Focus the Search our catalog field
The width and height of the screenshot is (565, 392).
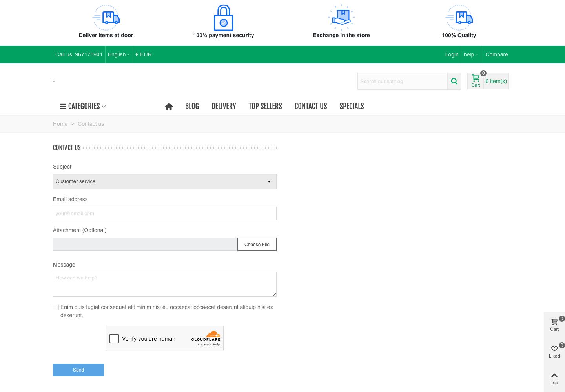(x=403, y=81)
